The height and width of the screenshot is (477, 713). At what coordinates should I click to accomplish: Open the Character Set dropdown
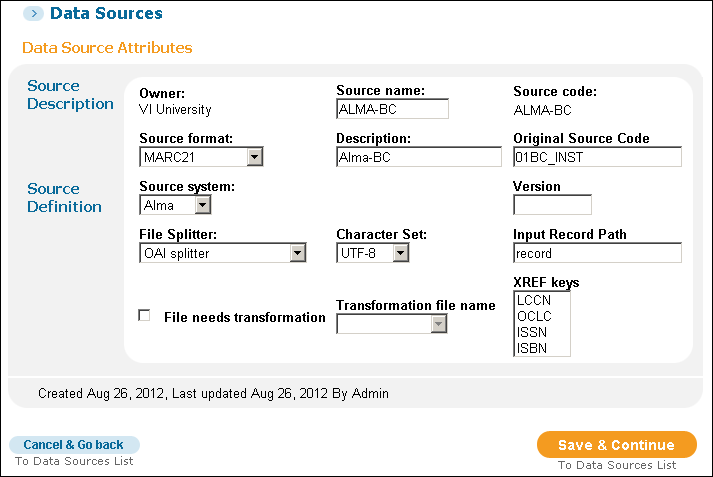400,253
